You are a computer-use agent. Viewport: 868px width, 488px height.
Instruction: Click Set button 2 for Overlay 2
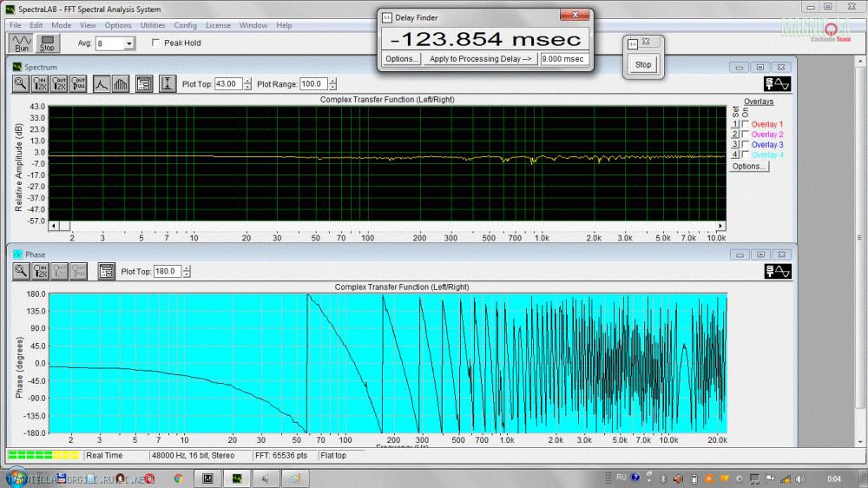coord(735,134)
